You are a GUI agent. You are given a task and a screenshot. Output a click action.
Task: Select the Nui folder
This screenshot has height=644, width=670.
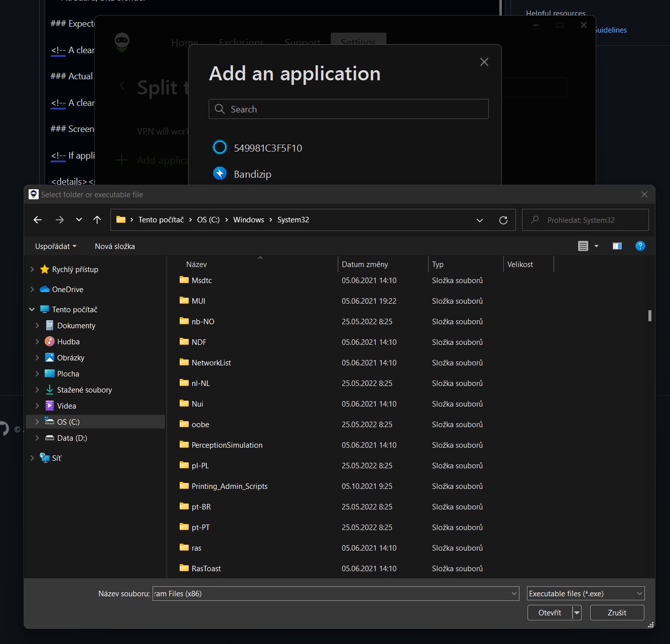click(x=197, y=404)
